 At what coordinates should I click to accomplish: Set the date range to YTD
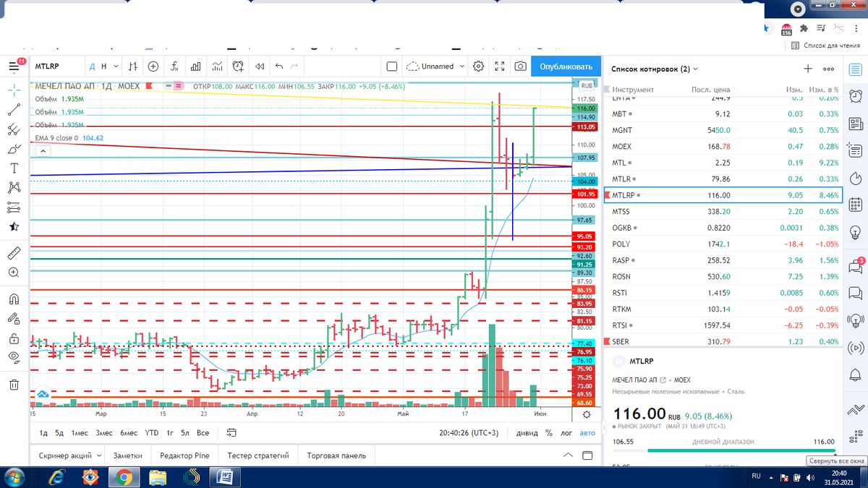click(151, 433)
